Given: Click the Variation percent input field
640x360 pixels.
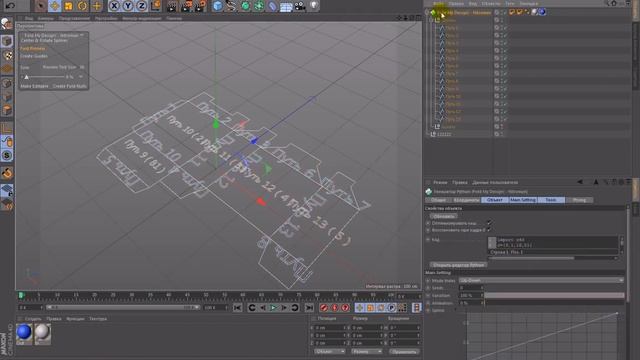Looking at the screenshot, I should tap(471, 296).
